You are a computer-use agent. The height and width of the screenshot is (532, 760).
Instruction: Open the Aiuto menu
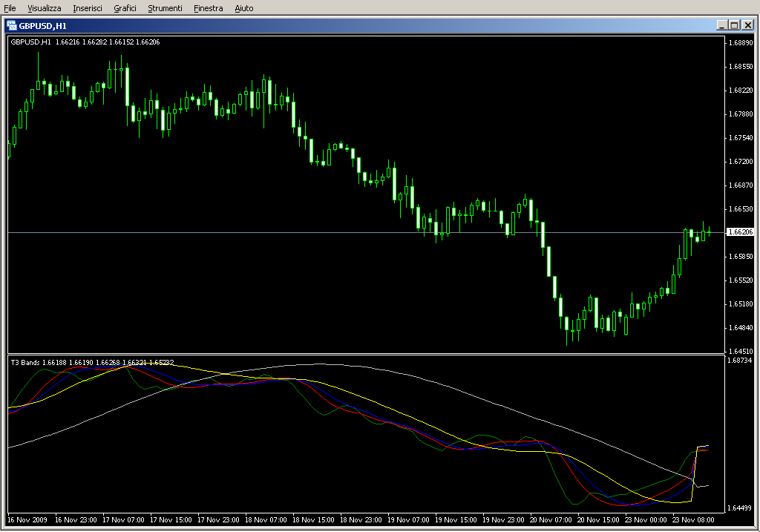(x=243, y=8)
